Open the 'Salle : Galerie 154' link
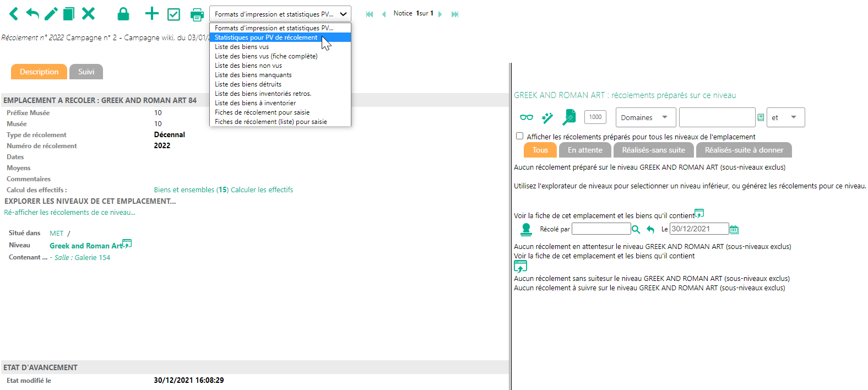 [82, 257]
